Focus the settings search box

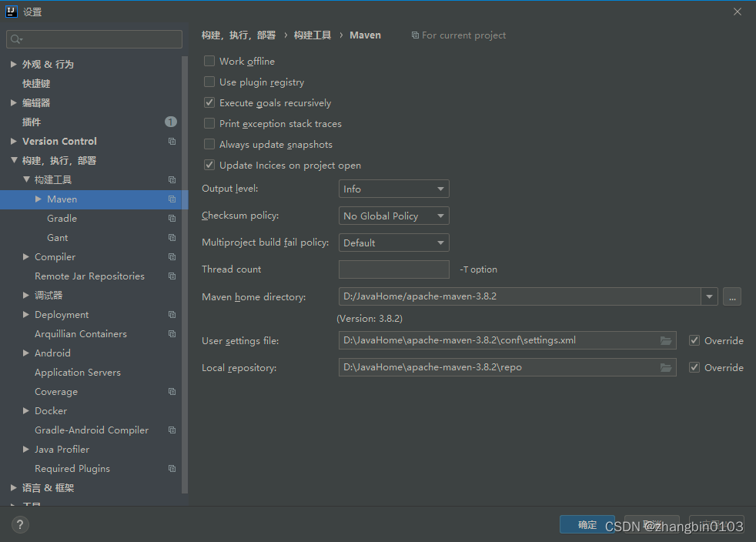pyautogui.click(x=95, y=39)
